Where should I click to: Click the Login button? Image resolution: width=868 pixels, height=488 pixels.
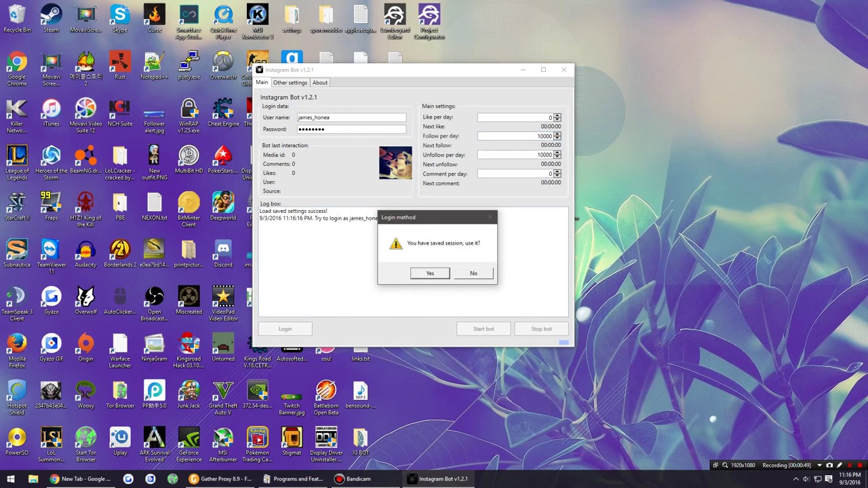point(285,329)
